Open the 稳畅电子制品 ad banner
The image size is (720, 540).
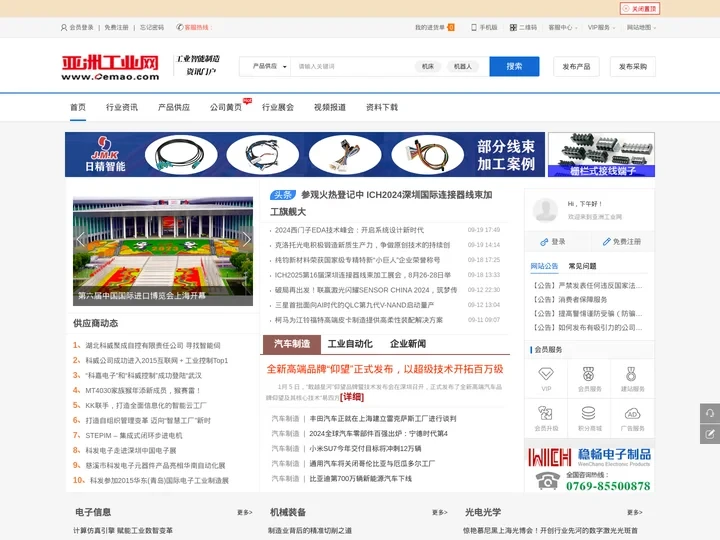pyautogui.click(x=590, y=468)
